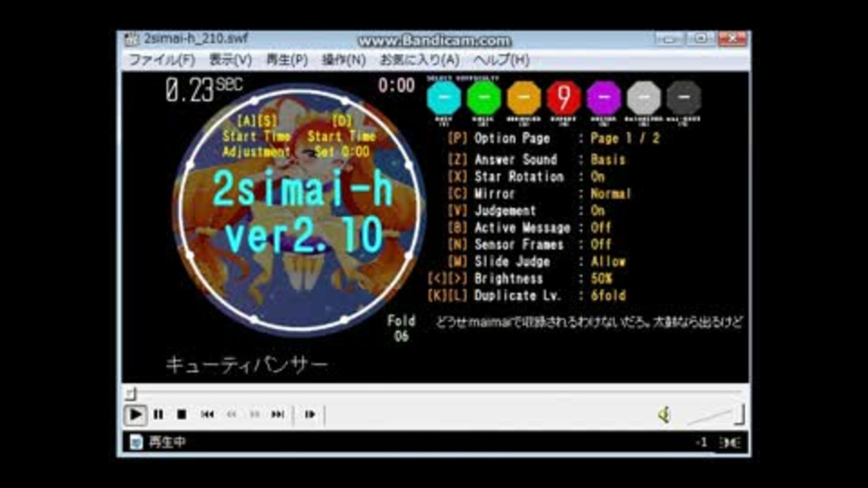Click the seek bar thumb
868x488 pixels.
tap(130, 393)
